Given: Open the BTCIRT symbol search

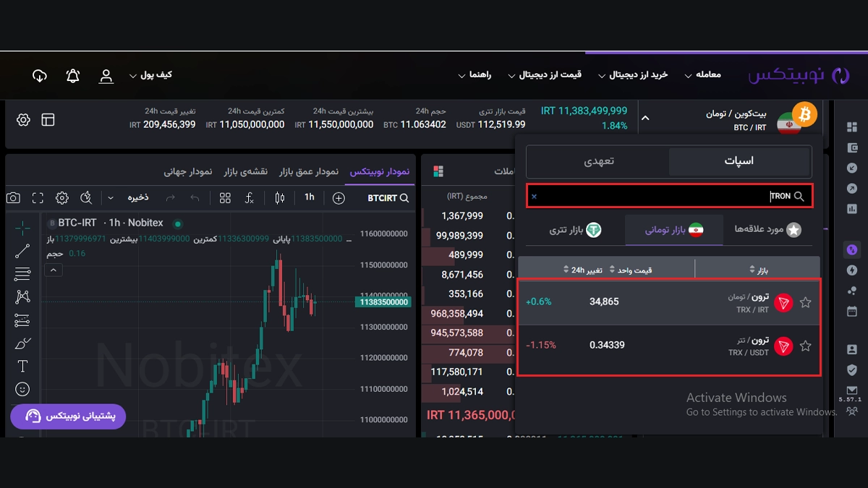Looking at the screenshot, I should pyautogui.click(x=388, y=198).
